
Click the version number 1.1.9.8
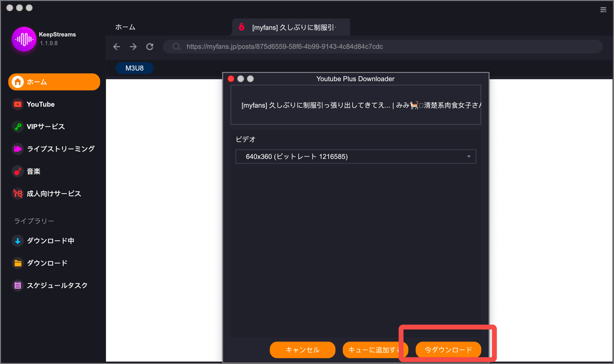click(x=49, y=43)
